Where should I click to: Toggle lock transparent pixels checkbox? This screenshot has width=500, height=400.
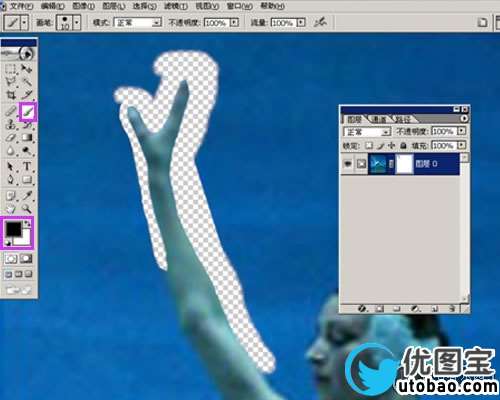[369, 145]
